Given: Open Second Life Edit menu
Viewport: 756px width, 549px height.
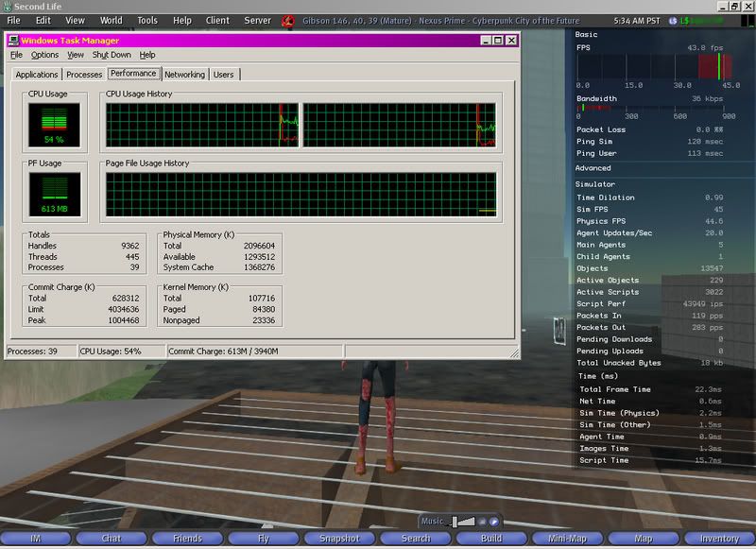Looking at the screenshot, I should click(43, 20).
